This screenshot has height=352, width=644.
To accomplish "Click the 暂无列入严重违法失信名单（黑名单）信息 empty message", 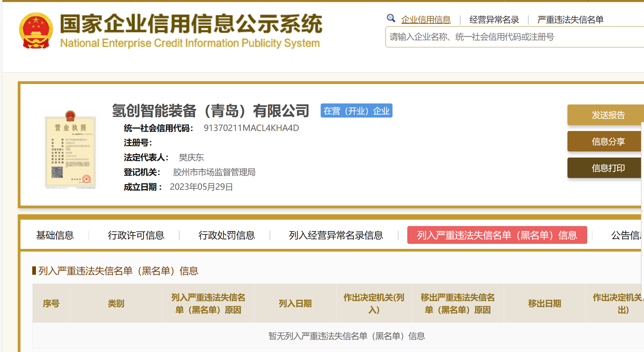I will click(x=347, y=336).
